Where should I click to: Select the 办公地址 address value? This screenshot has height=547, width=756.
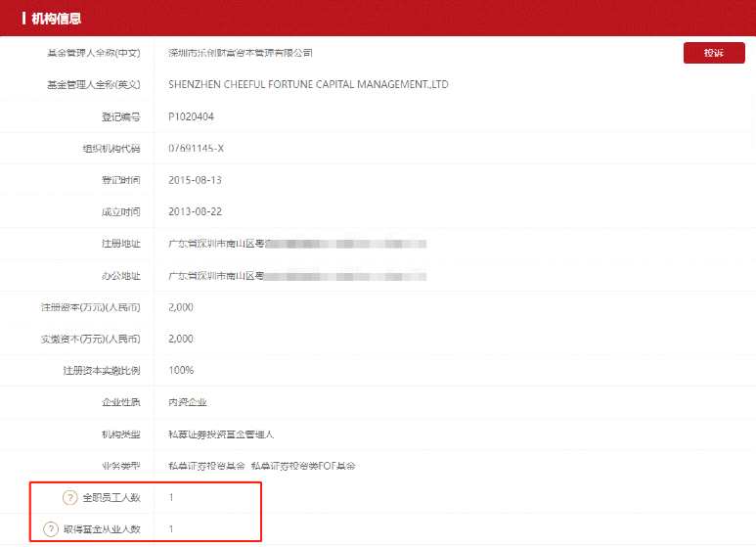click(x=297, y=276)
